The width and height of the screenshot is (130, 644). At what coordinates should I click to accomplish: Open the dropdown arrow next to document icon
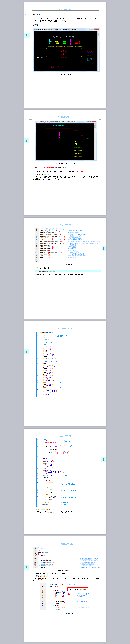pyautogui.click(x=27, y=15)
